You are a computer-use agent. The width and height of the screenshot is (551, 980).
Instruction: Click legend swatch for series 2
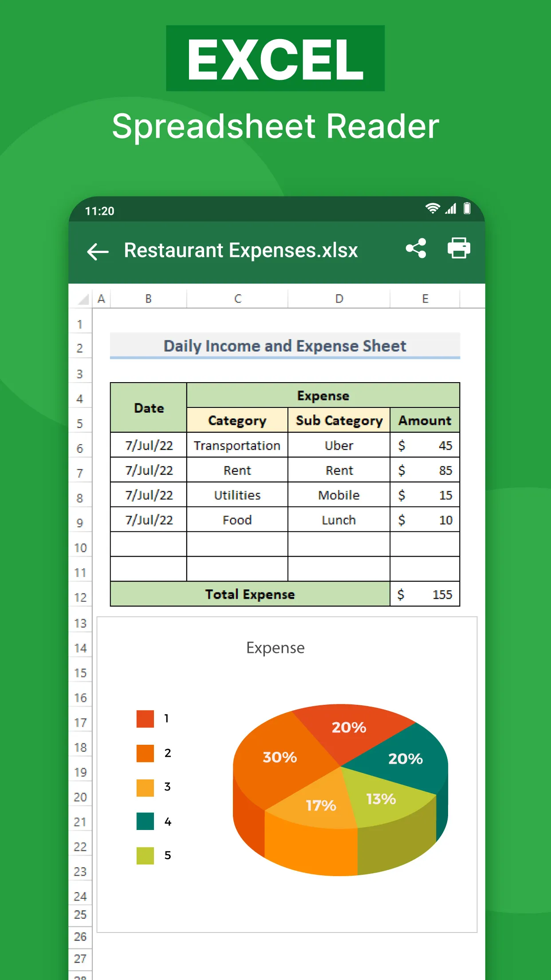pos(145,753)
